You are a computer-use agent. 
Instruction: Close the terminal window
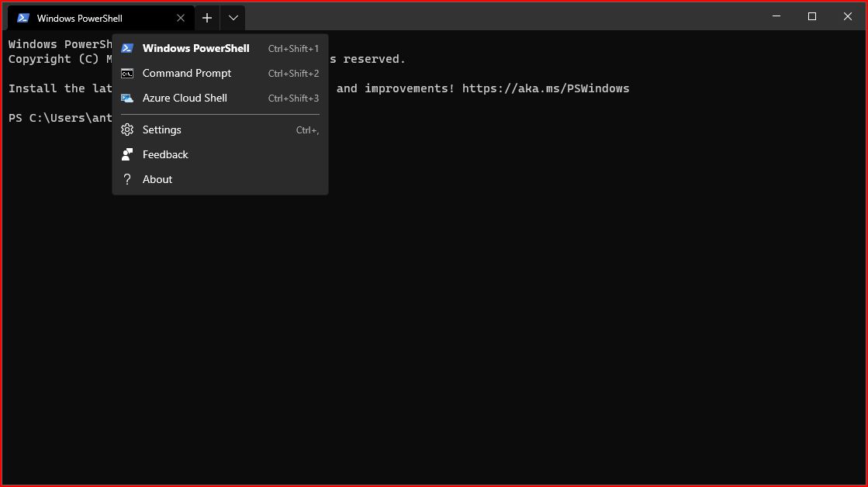point(848,16)
